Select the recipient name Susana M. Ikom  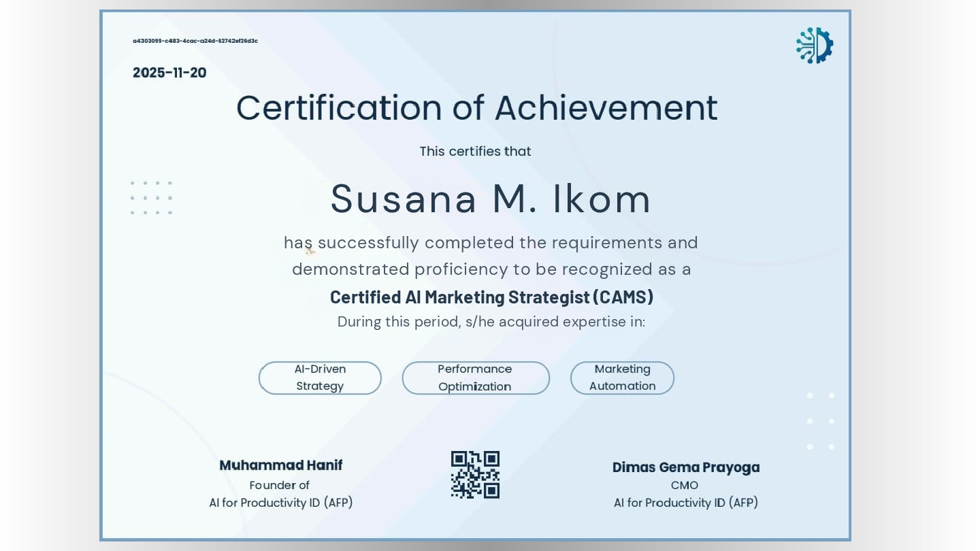(491, 199)
